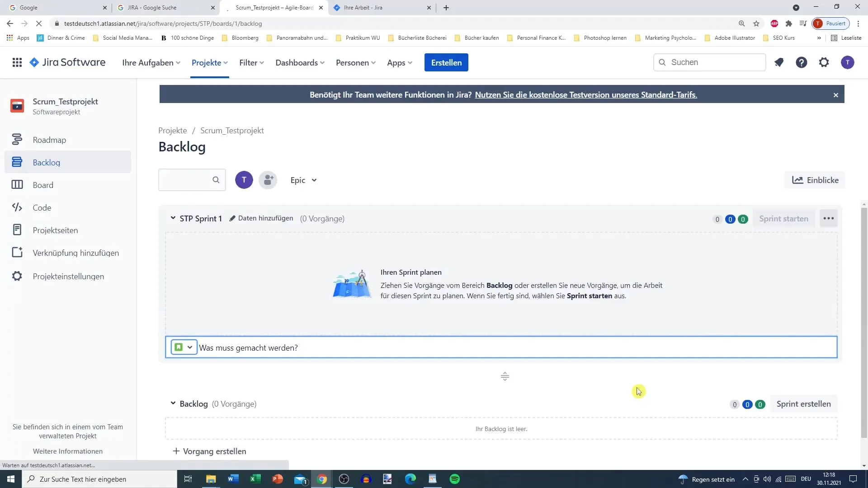
Task: Open Code in the sidebar
Action: tap(68, 207)
